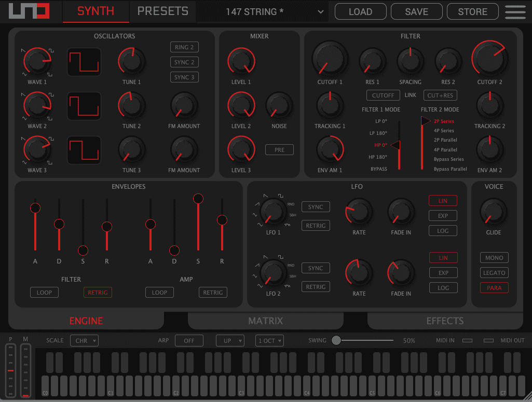Screen dimensions: 532x402
Task: Select PARA voice mode
Action: (494, 288)
